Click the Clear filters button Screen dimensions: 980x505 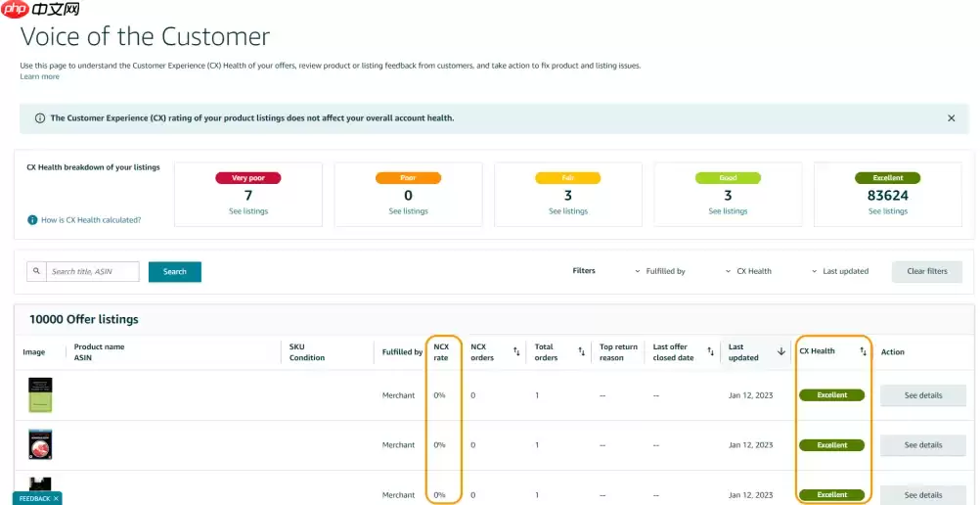point(926,271)
